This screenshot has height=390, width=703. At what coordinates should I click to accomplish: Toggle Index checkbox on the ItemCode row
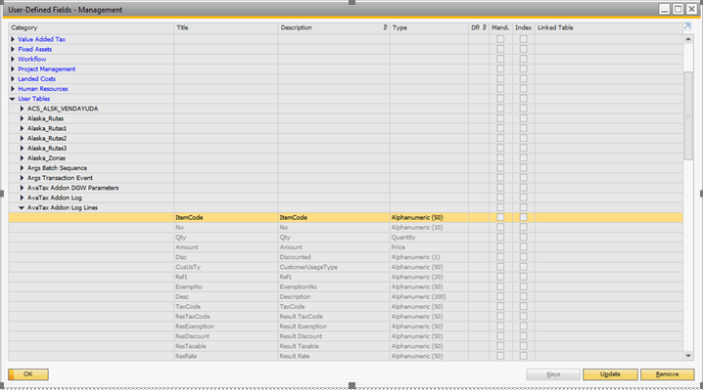[523, 217]
